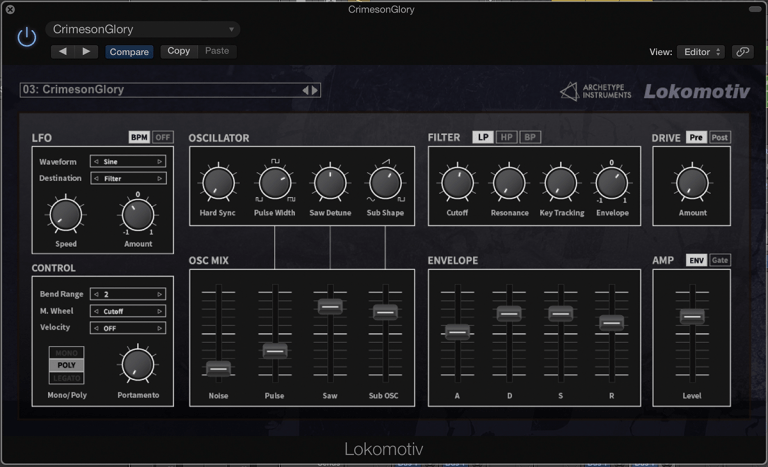The height and width of the screenshot is (467, 768).
Task: Increase Bend Range with right arrow
Action: 159,295
